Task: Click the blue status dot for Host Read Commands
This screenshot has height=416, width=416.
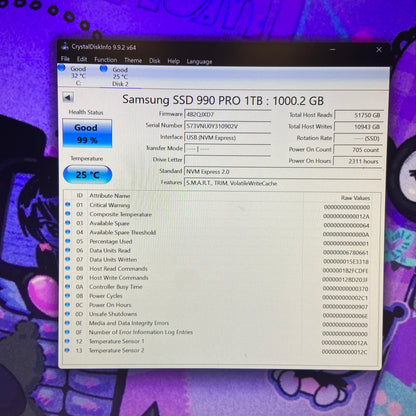Action: click(68, 268)
